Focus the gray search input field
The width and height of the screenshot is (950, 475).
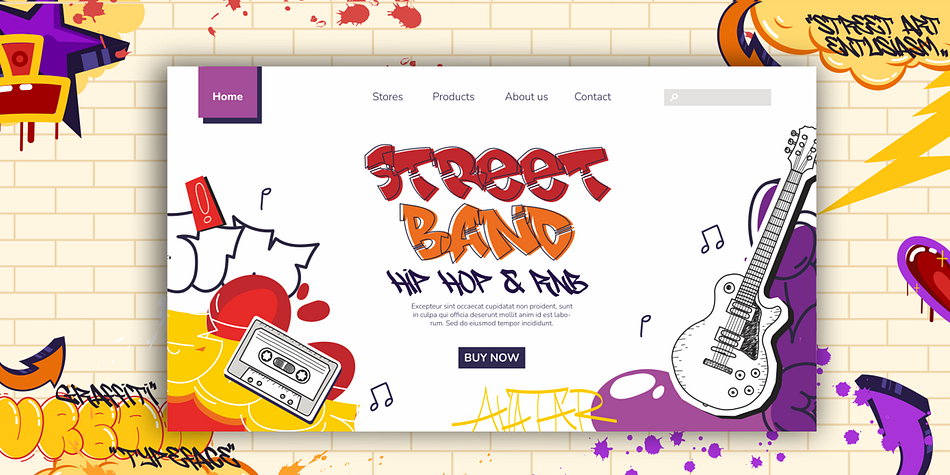(717, 98)
